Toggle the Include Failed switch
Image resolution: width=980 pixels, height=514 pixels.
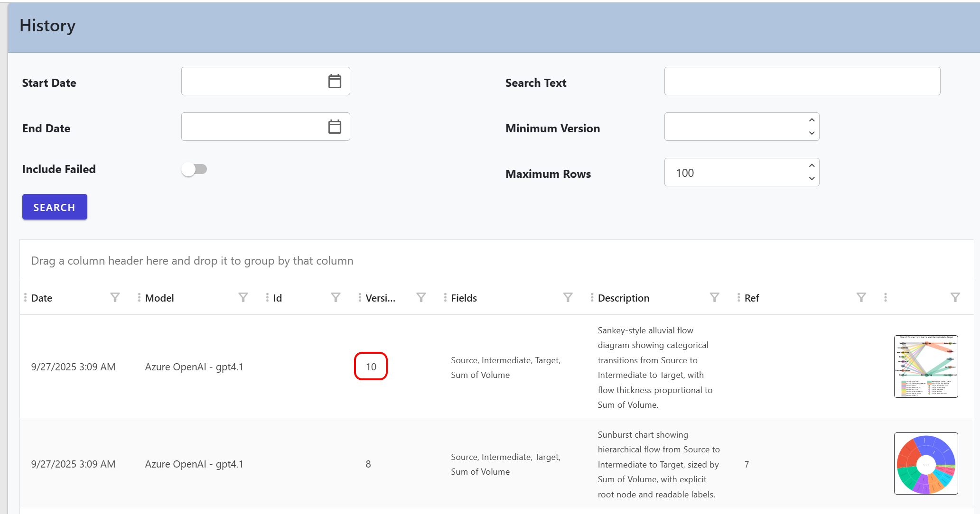[194, 169]
